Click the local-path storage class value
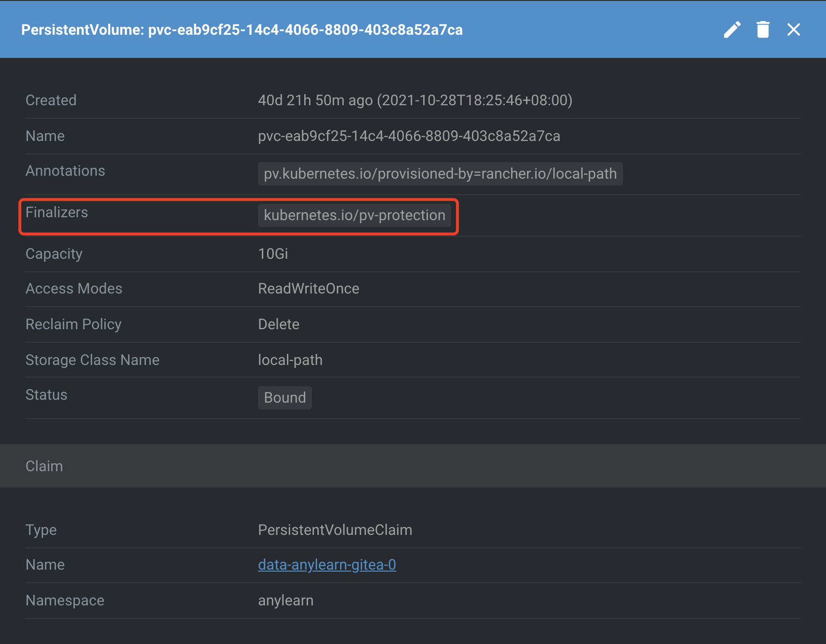 tap(290, 360)
